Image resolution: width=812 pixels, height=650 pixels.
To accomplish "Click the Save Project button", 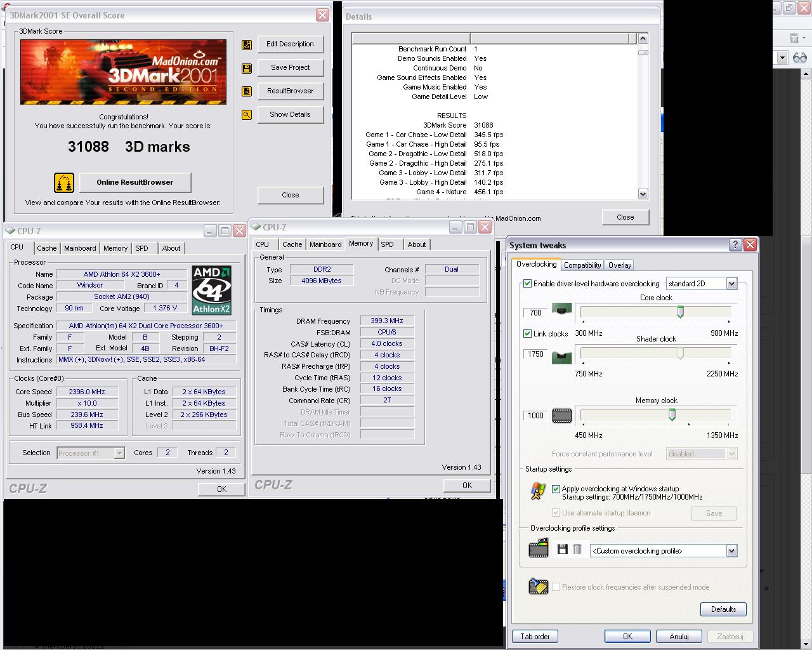I will [x=290, y=68].
